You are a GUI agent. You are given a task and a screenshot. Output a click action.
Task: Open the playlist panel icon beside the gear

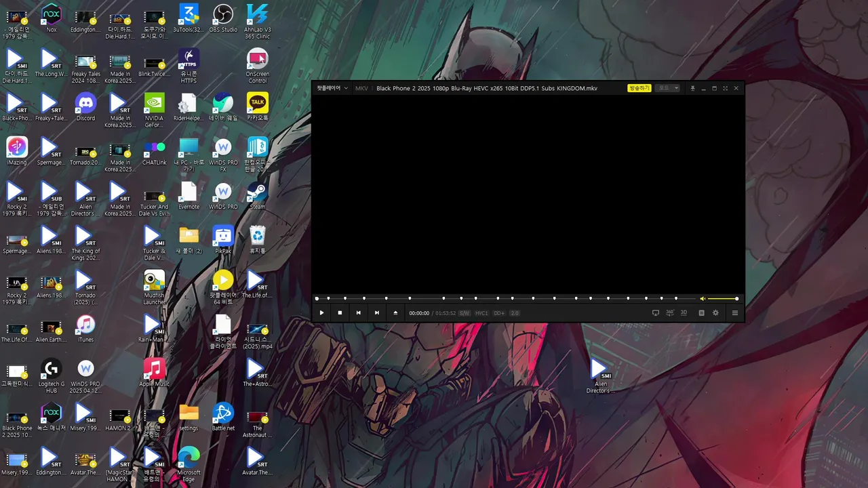701,313
